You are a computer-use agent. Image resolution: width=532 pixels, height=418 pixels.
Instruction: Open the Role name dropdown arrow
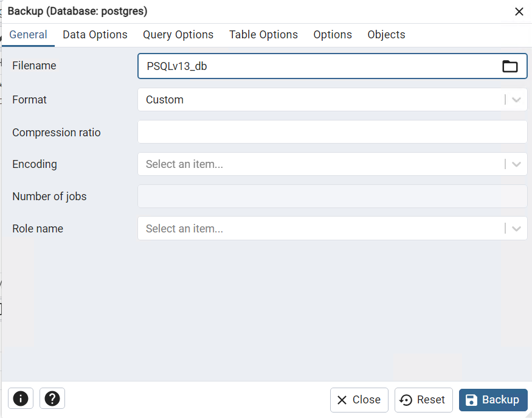coord(517,229)
